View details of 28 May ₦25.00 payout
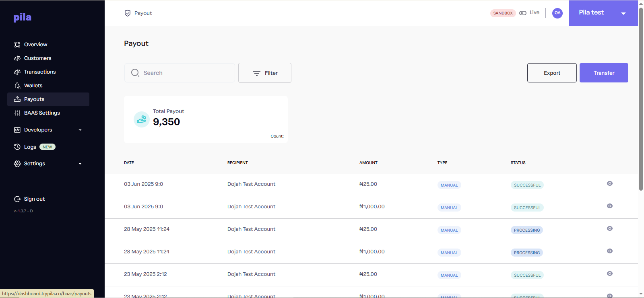Viewport: 644px width, 298px height. click(610, 228)
